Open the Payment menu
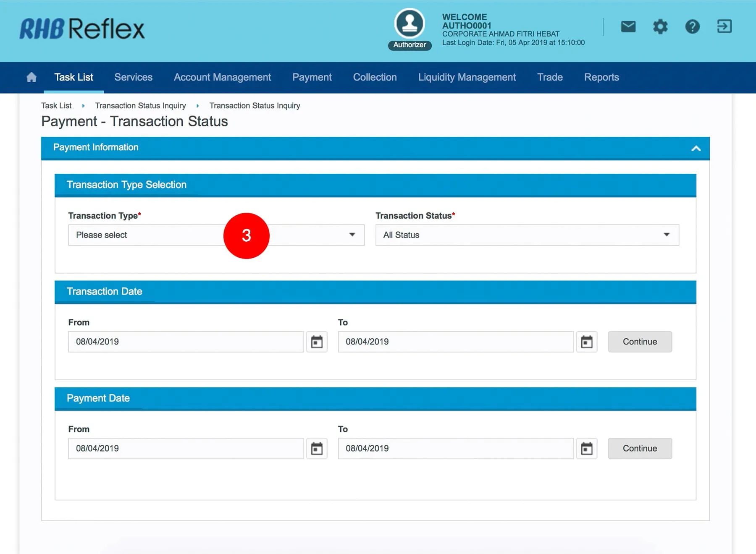Viewport: 756px width, 554px height. (x=312, y=77)
